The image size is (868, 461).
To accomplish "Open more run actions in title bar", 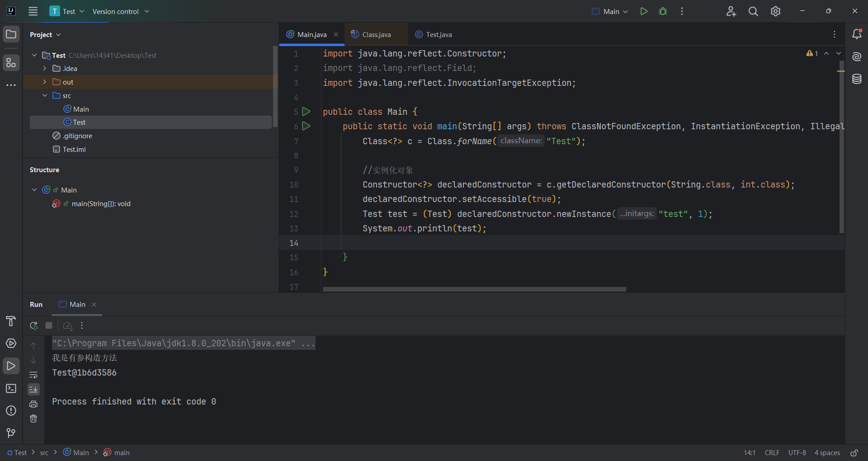I will coord(682,11).
